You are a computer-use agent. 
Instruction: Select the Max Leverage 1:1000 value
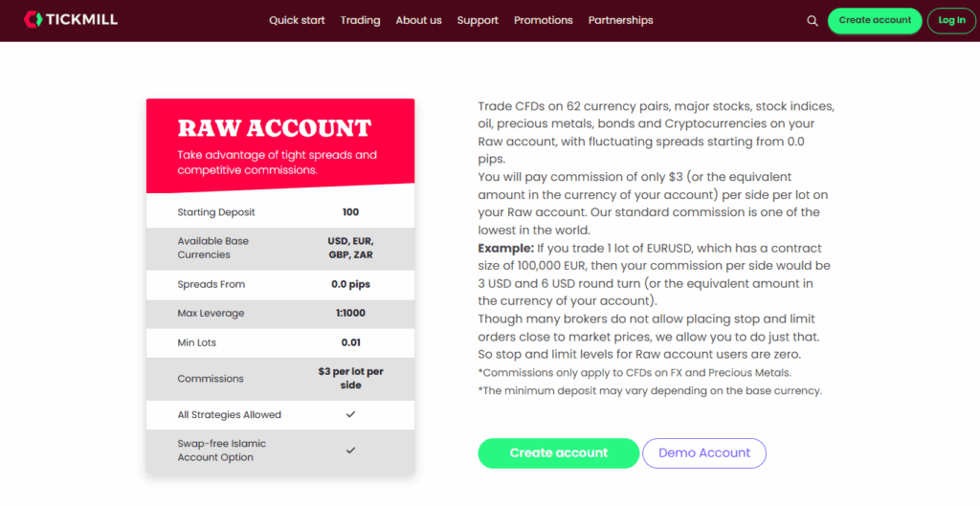coord(350,313)
